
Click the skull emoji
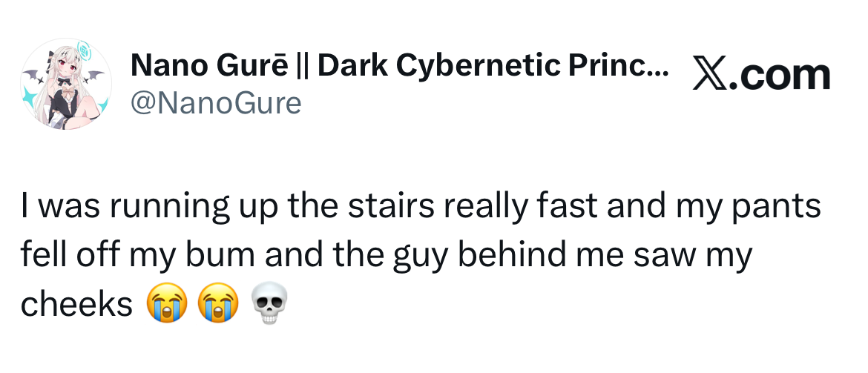(269, 303)
